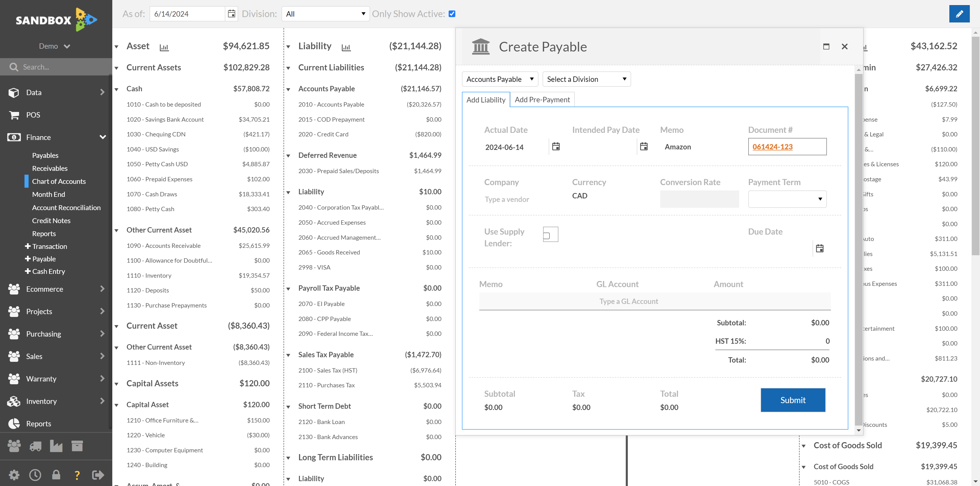This screenshot has width=980, height=486.
Task: Click the Sandbox logo
Action: [x=56, y=19]
